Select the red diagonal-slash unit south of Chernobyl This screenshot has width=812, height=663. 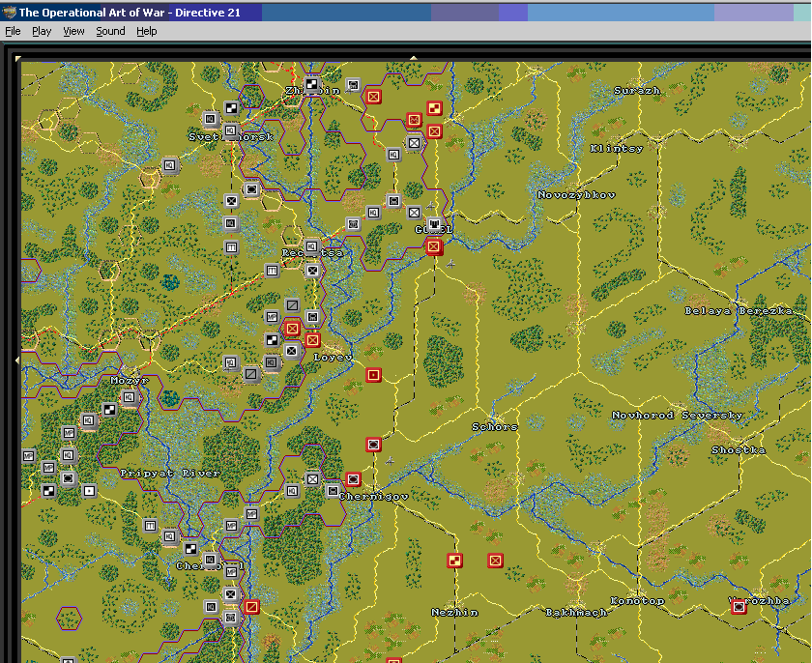251,606
